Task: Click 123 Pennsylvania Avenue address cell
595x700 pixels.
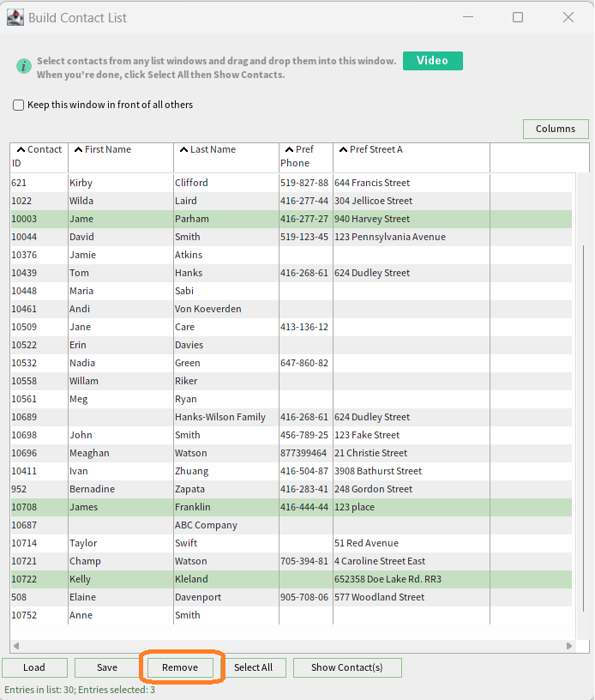Action: [412, 237]
